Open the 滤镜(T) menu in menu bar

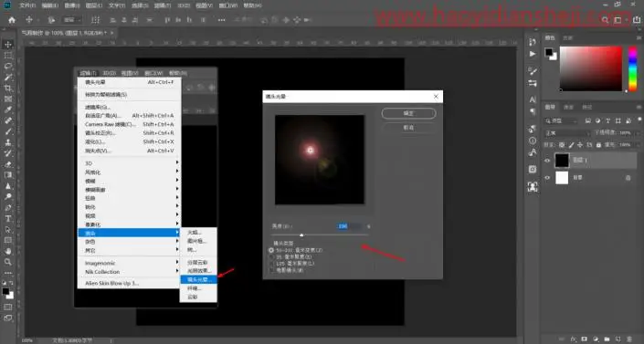(x=163, y=5)
